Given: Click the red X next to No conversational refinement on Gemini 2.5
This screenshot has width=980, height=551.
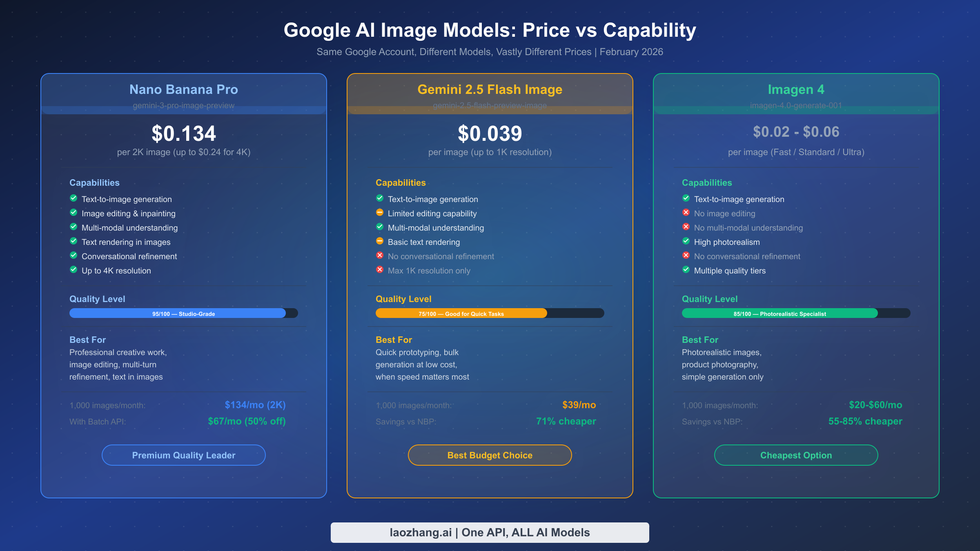Looking at the screenshot, I should (x=380, y=256).
